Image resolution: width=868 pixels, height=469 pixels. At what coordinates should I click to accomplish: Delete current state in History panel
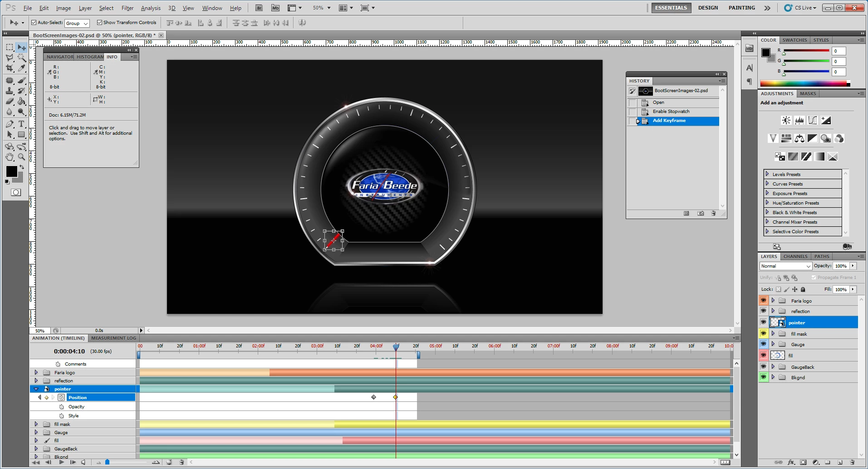pyautogui.click(x=713, y=213)
